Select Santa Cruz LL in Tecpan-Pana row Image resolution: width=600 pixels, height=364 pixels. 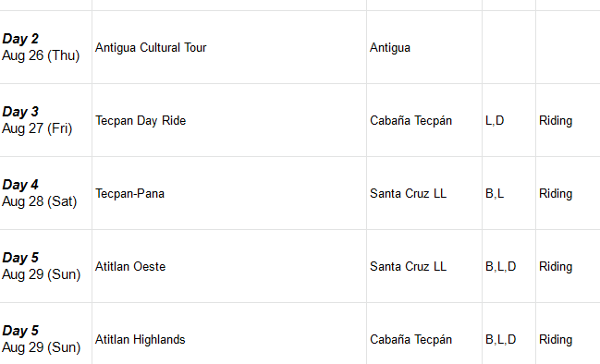point(424,193)
